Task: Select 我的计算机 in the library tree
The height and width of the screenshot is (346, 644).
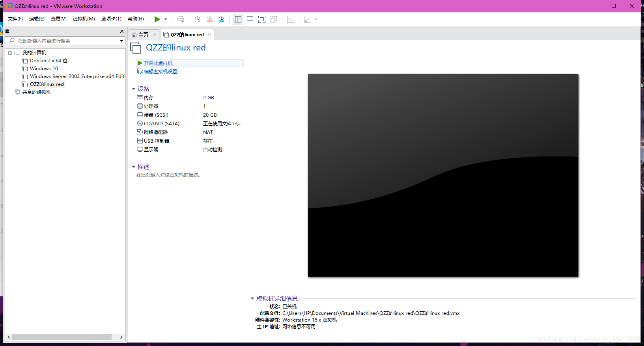Action: click(34, 53)
